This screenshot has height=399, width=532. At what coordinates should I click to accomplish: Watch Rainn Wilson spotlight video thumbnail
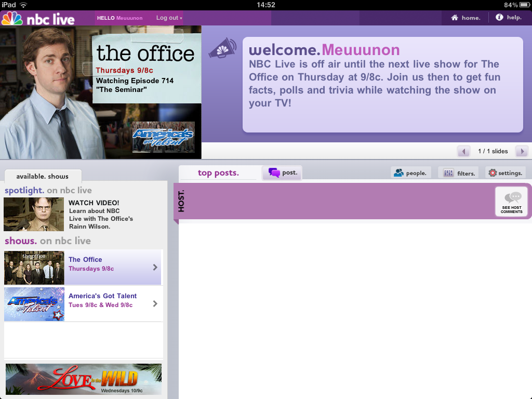coord(34,214)
